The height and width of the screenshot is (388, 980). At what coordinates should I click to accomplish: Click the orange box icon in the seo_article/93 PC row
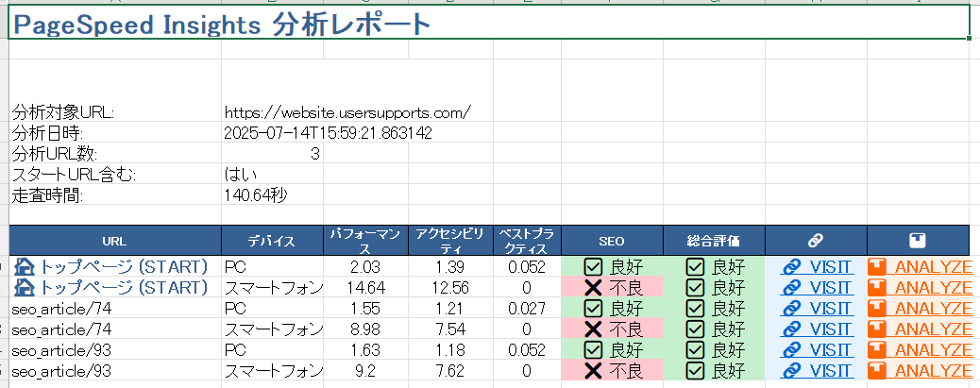pyautogui.click(x=877, y=349)
